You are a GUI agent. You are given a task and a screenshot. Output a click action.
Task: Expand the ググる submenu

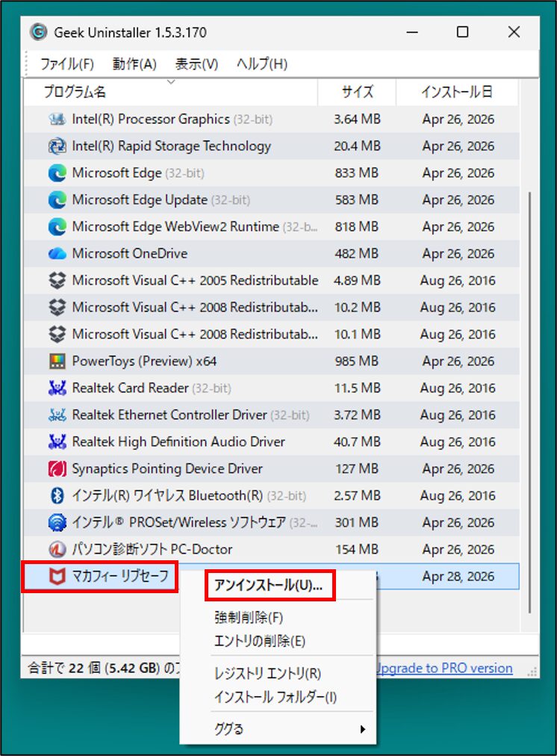(x=278, y=729)
